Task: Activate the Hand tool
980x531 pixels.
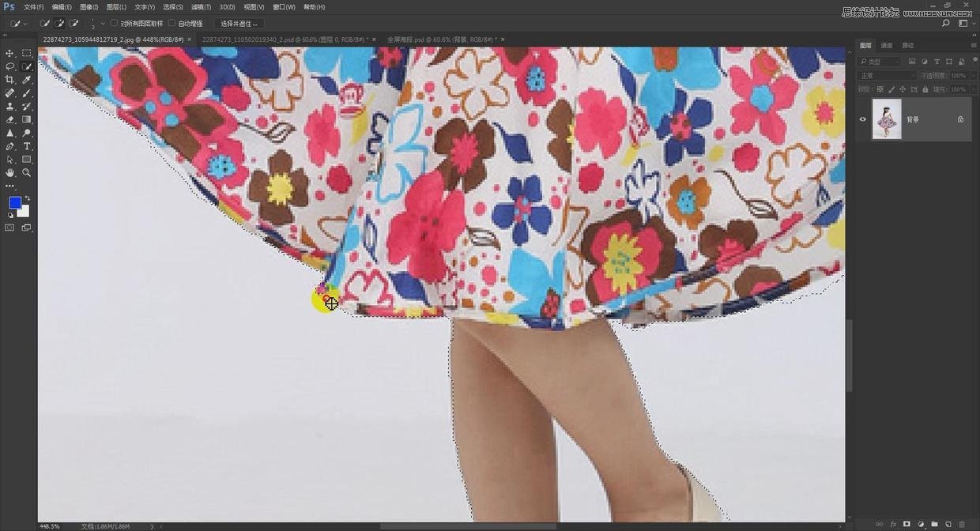Action: pyautogui.click(x=9, y=172)
